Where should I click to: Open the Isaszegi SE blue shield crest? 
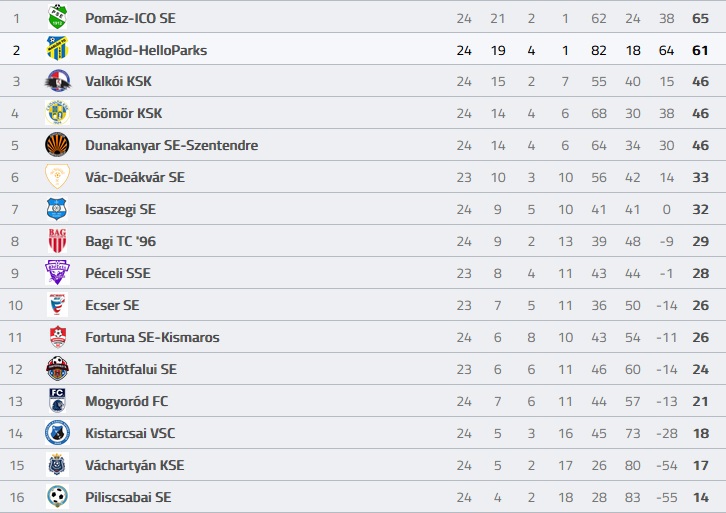click(57, 208)
